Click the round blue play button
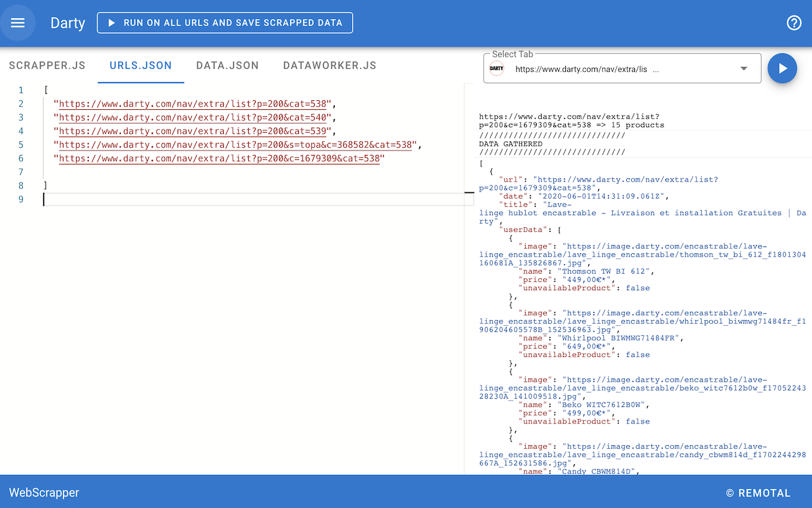This screenshot has height=508, width=812. (x=782, y=68)
